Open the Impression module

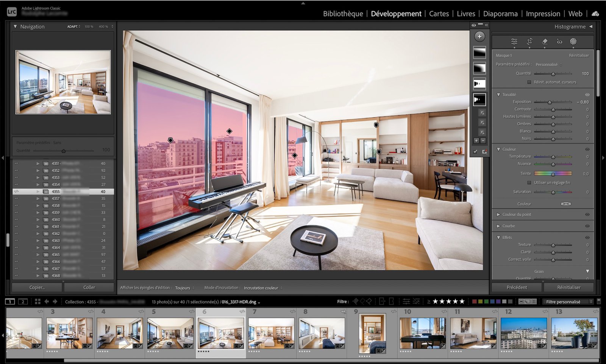coord(543,14)
